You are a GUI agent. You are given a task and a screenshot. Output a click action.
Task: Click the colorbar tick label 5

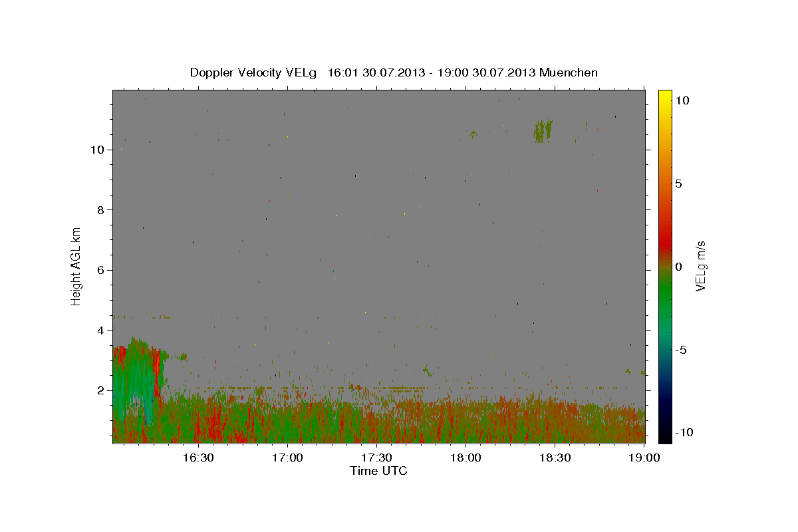[678, 184]
